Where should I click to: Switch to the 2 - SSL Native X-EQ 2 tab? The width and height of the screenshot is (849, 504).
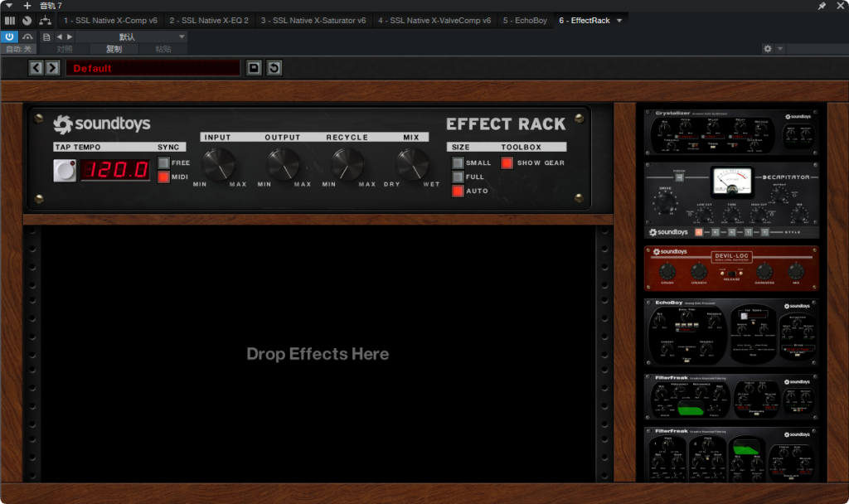(209, 21)
